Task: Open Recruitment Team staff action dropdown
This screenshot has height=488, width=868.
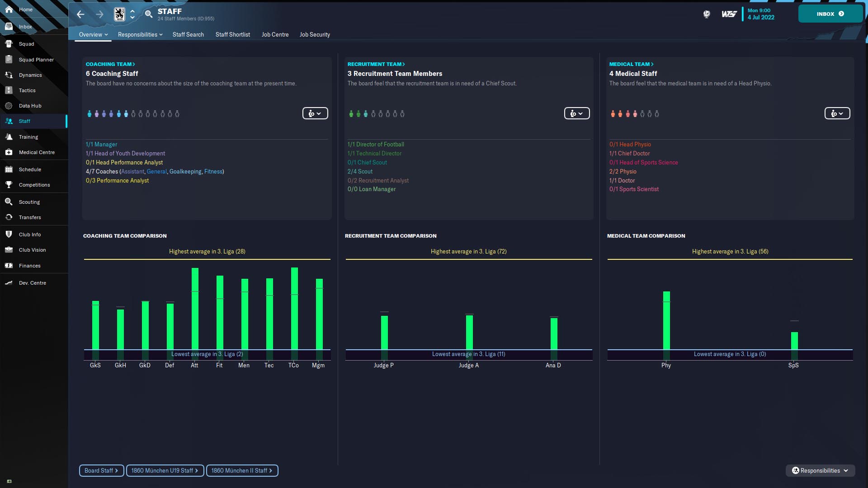Action: coord(576,113)
